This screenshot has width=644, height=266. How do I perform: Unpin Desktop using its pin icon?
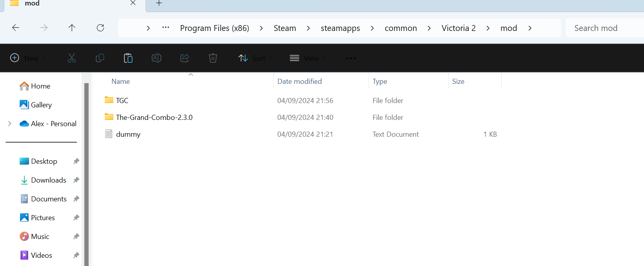[x=76, y=161]
